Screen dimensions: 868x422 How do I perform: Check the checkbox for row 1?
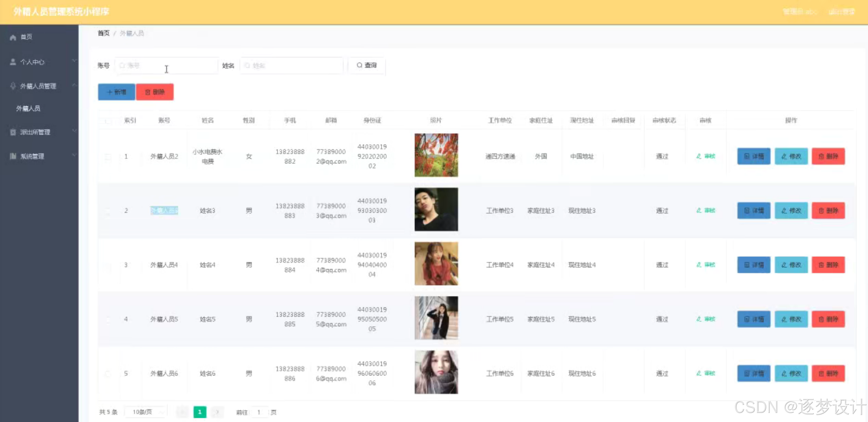108,156
